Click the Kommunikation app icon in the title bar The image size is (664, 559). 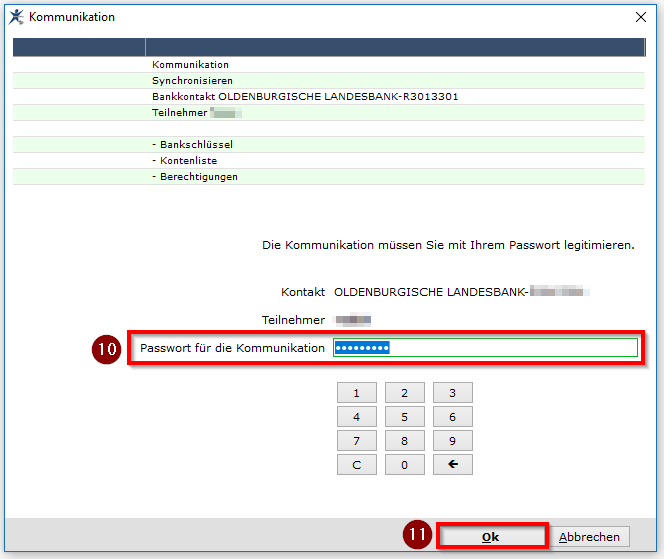(17, 17)
